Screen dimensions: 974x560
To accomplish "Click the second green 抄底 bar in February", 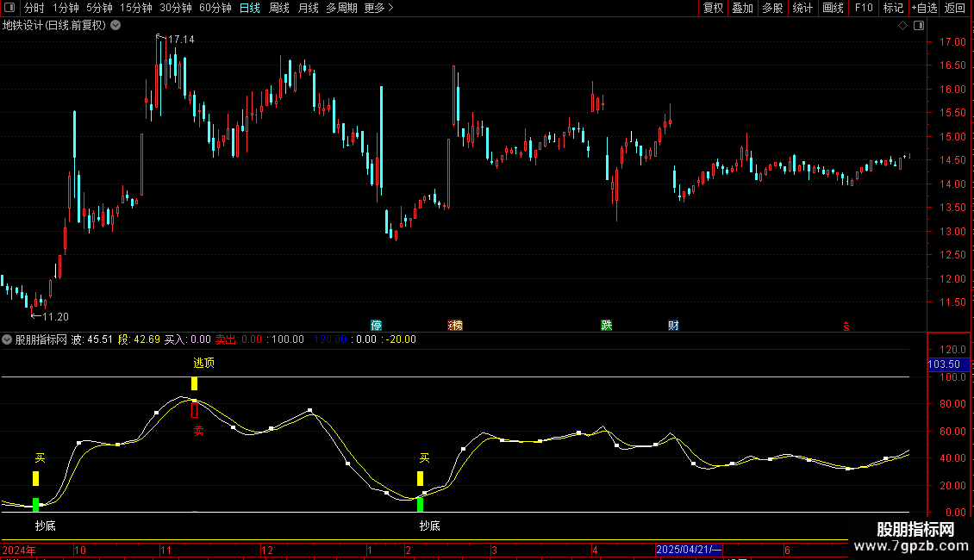I will (x=420, y=505).
